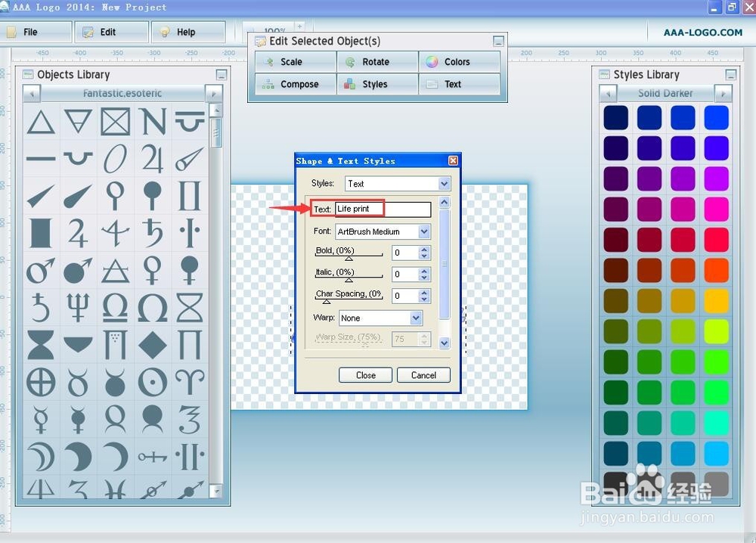Open the Warp dropdown showing None

[380, 318]
